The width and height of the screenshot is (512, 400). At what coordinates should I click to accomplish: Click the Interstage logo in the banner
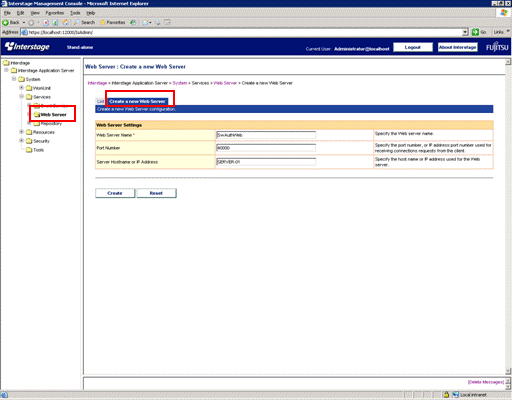click(27, 47)
